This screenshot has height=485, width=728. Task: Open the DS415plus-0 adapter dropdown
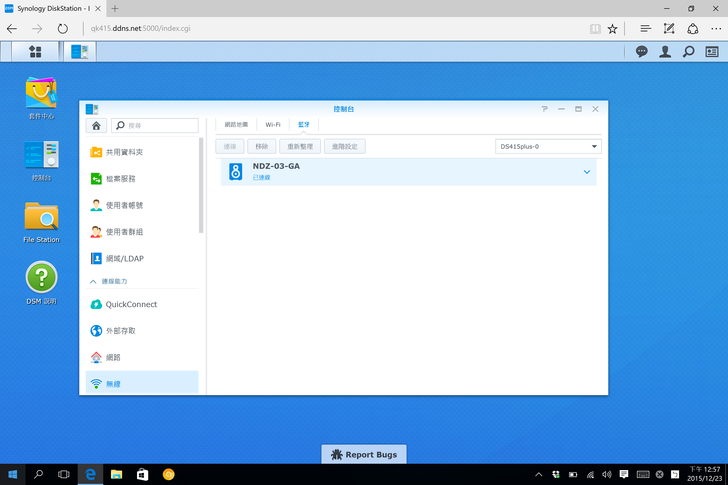pyautogui.click(x=548, y=147)
